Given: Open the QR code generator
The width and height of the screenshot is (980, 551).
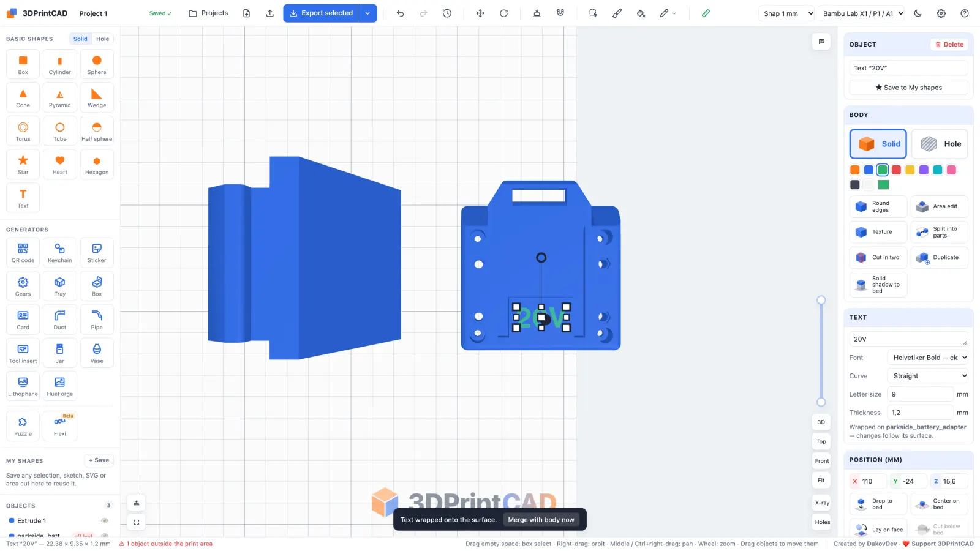Looking at the screenshot, I should click(23, 253).
